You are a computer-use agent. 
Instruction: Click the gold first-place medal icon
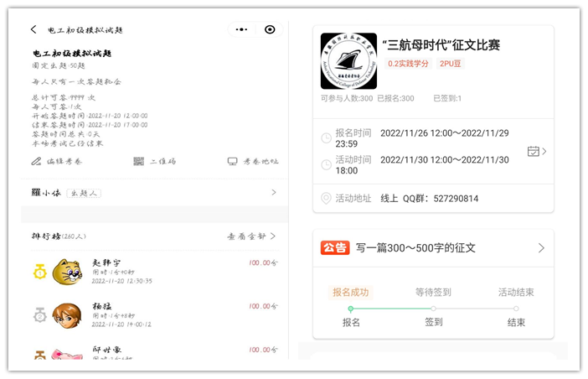click(39, 272)
